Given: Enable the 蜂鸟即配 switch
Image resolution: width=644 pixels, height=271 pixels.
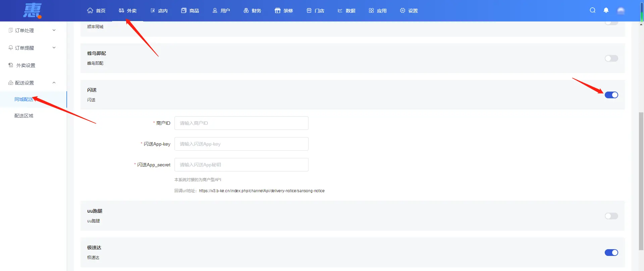Looking at the screenshot, I should pos(611,58).
